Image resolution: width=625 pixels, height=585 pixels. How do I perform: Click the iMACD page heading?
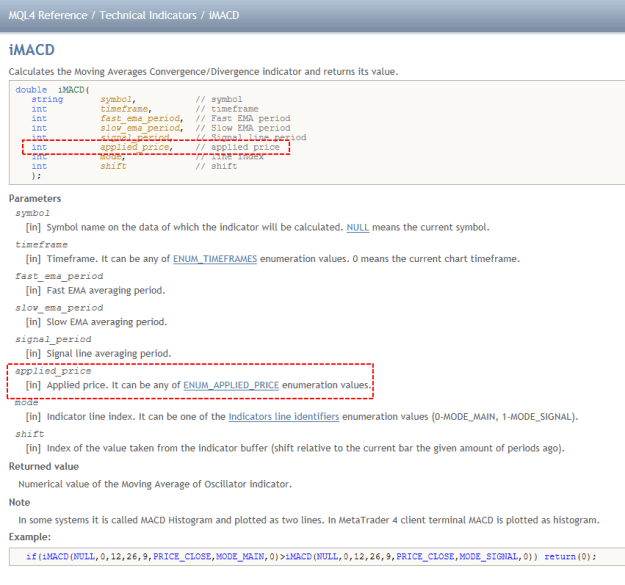coord(31,50)
